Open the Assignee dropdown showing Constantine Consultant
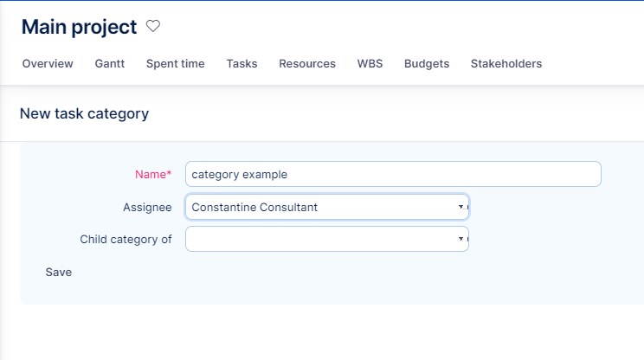 pos(320,207)
